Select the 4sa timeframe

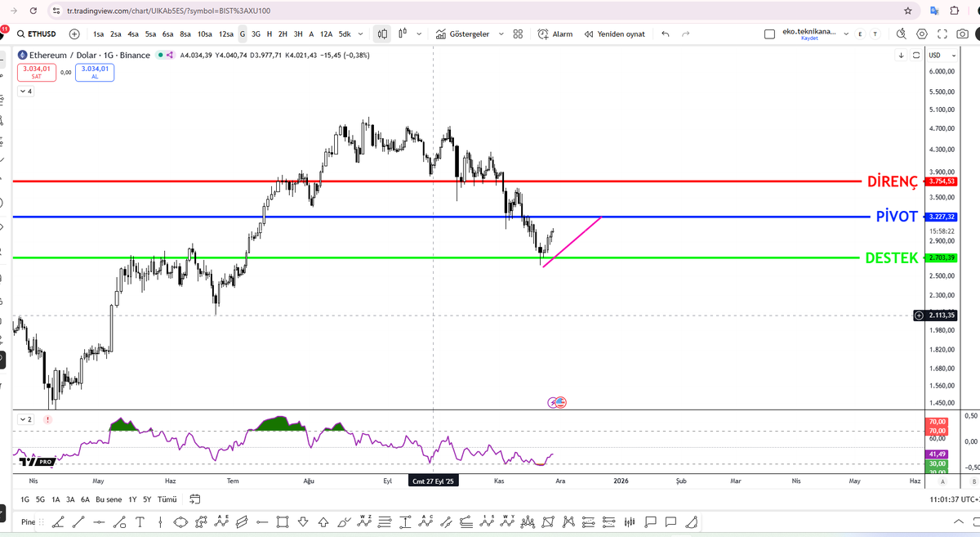tap(133, 34)
